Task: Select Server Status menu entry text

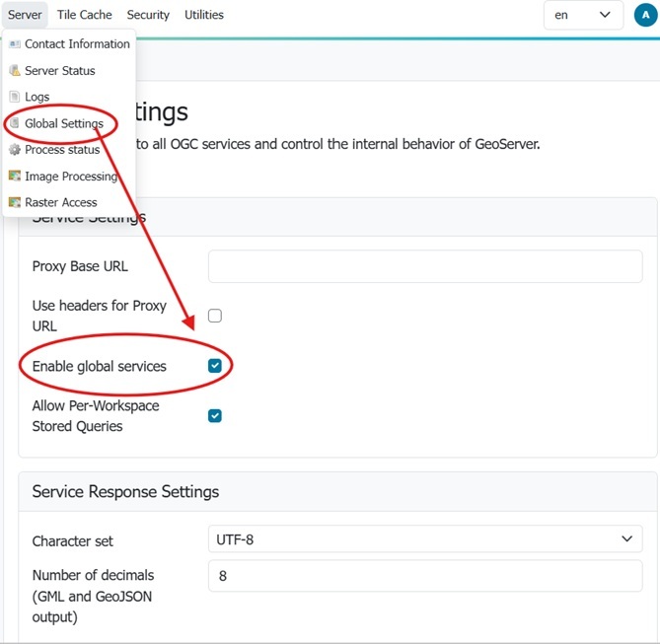Action: click(x=59, y=71)
